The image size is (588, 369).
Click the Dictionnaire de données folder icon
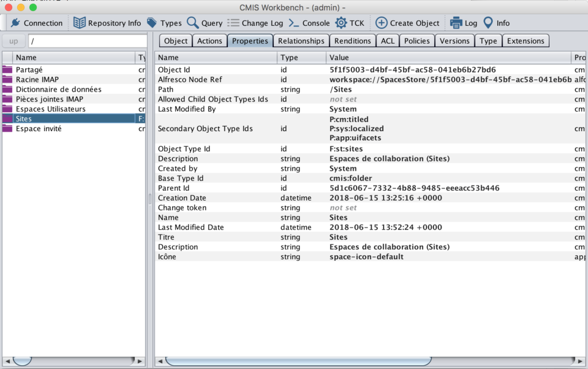point(7,89)
